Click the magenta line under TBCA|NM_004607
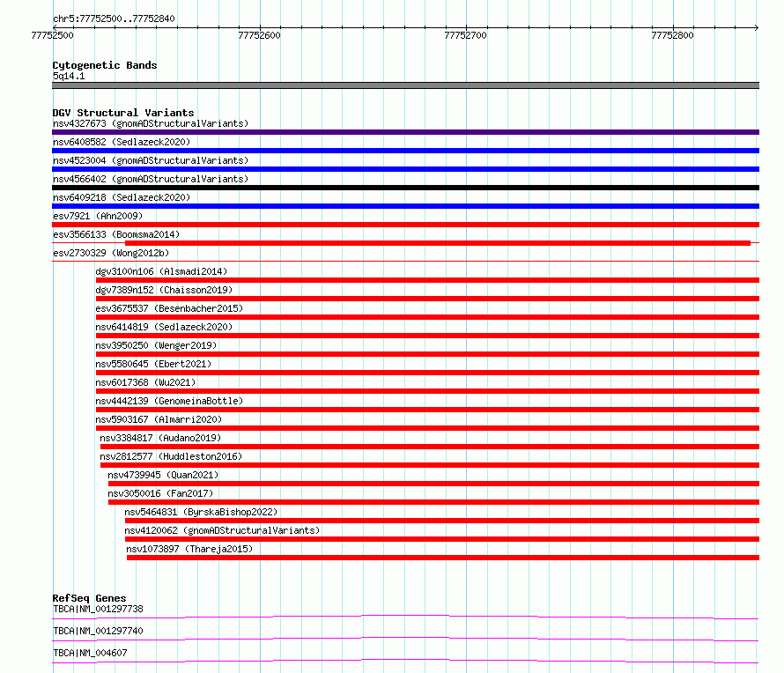This screenshot has height=673, width=784. pyautogui.click(x=405, y=661)
